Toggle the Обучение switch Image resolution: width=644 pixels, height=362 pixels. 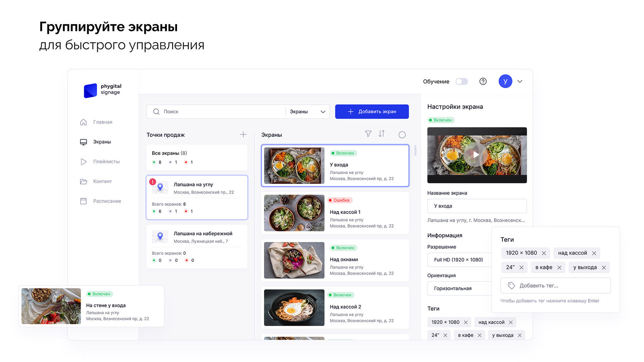462,82
